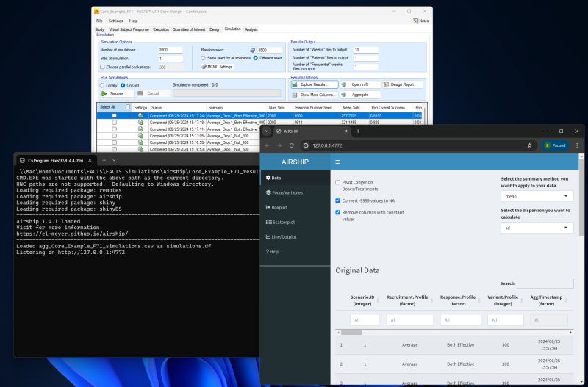Image resolution: width=588 pixels, height=387 pixels.
Task: Click the Chrome profile Paused badge
Action: 555,145
